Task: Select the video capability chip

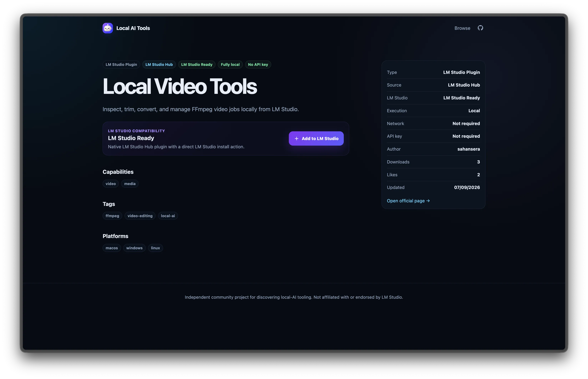Action: point(110,184)
